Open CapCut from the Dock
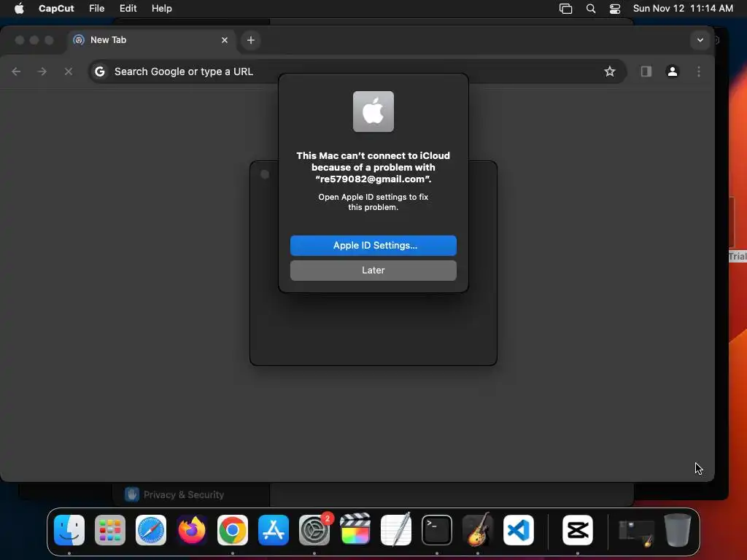The width and height of the screenshot is (747, 560). (578, 530)
